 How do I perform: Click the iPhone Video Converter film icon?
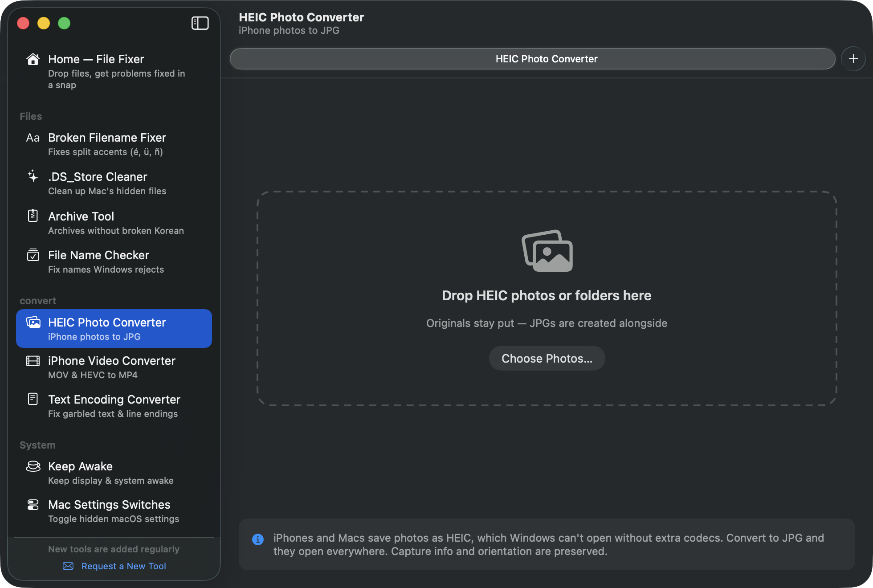pos(33,361)
